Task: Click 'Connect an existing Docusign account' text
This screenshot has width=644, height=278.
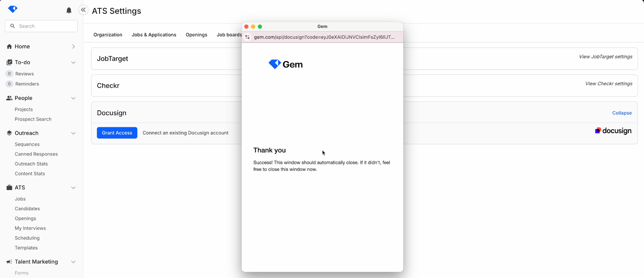Action: 186,133
